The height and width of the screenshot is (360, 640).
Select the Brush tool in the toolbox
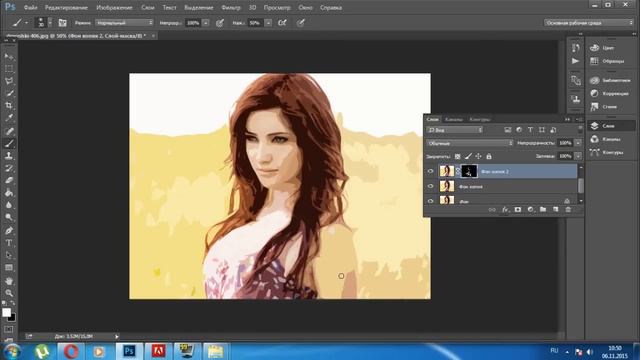coord(9,143)
